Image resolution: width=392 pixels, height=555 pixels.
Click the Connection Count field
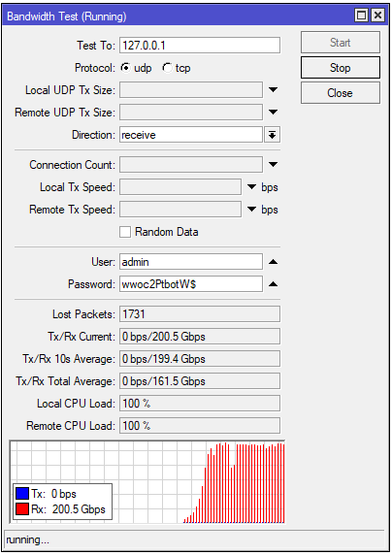point(191,165)
